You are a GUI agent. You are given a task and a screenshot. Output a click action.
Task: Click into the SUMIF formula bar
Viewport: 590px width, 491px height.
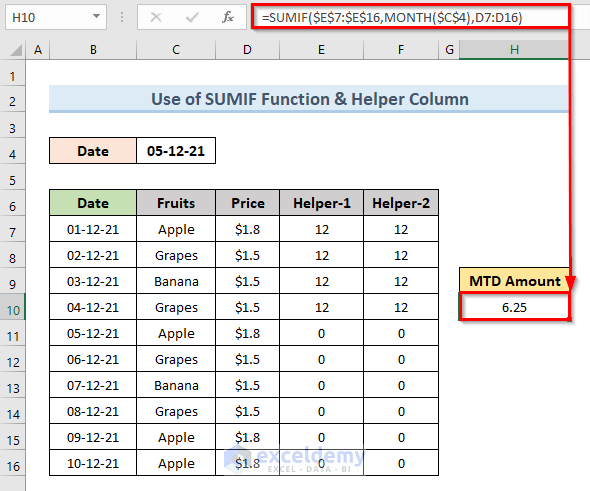click(x=411, y=17)
